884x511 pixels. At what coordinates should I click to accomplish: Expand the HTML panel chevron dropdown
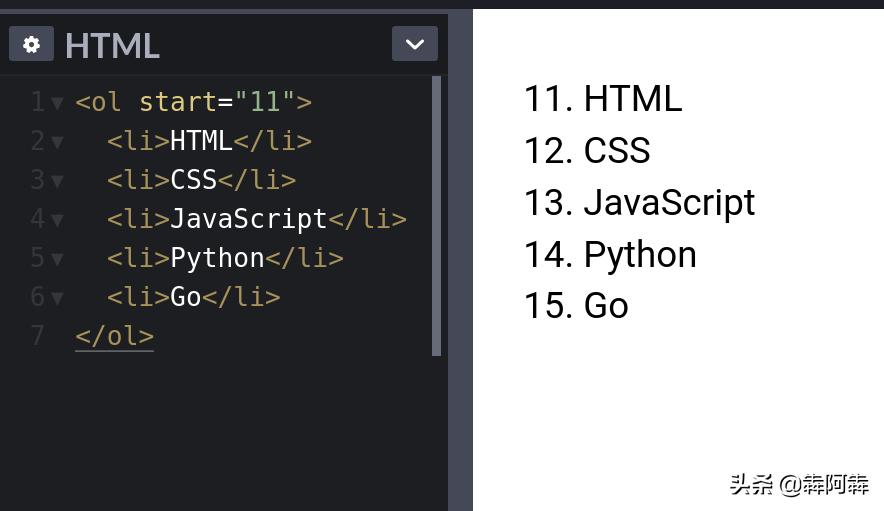click(x=415, y=43)
